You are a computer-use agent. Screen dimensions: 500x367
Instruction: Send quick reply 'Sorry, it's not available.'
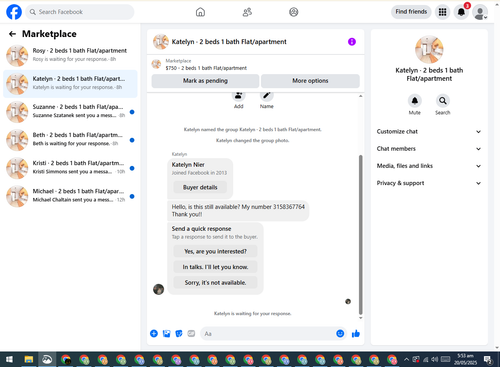click(215, 283)
